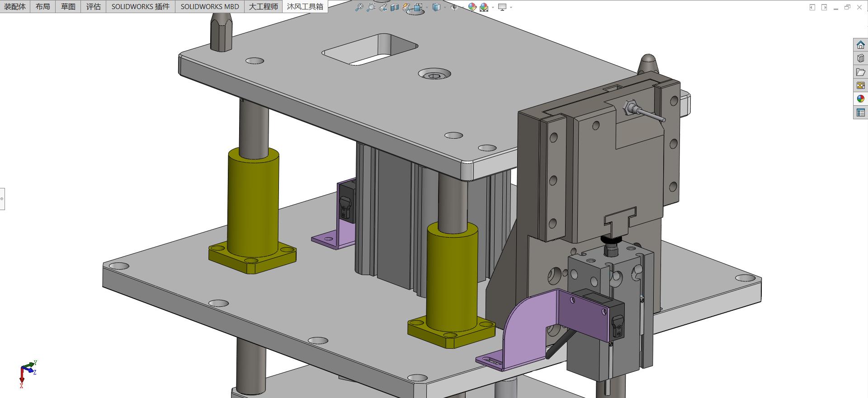Open Appearances and Scenes task pane tab
The height and width of the screenshot is (398, 868).
click(860, 99)
